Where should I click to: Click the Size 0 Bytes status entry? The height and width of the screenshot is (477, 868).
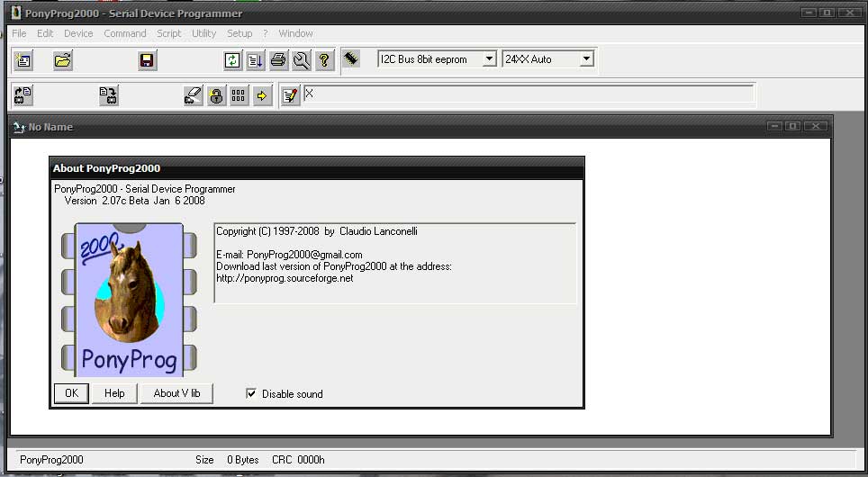[227, 460]
